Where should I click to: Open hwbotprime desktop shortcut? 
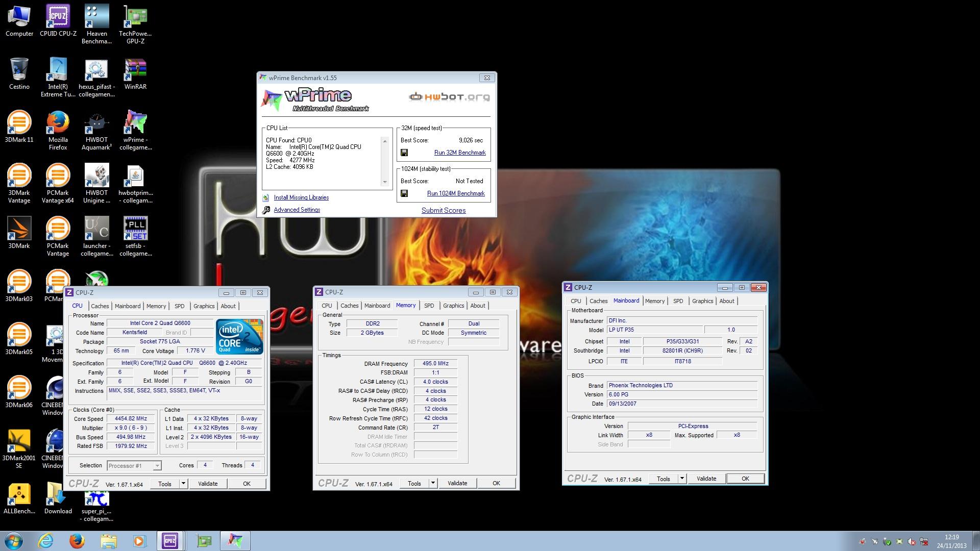(135, 184)
